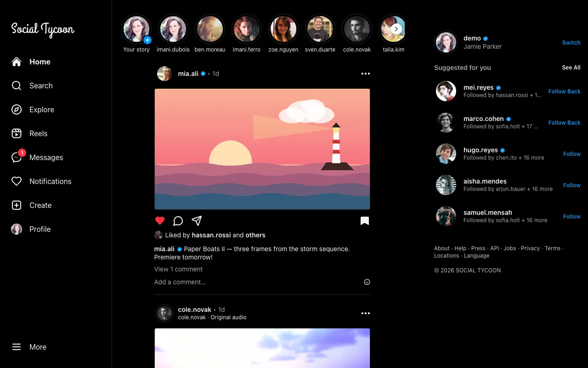Image resolution: width=588 pixels, height=368 pixels.
Task: Follow back marco.cohen
Action: click(x=565, y=122)
